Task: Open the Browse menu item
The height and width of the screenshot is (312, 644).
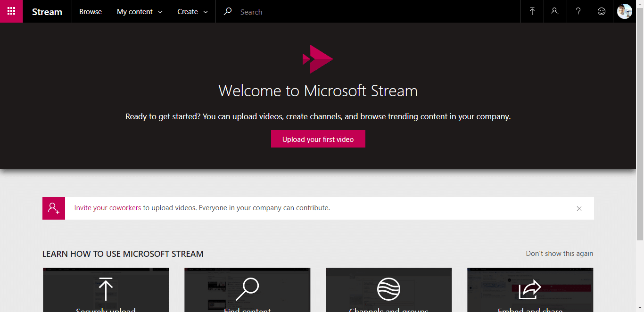Action: pos(91,12)
